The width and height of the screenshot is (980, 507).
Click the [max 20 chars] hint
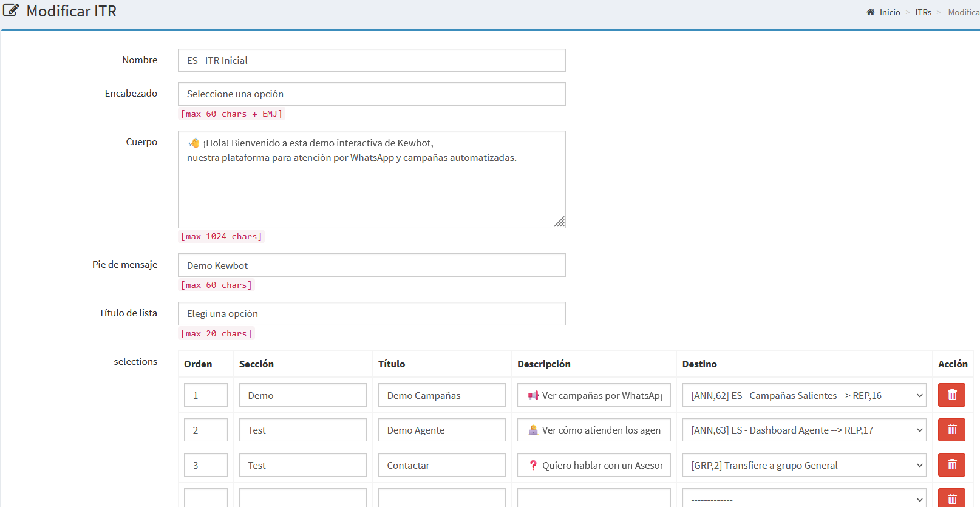coord(216,333)
